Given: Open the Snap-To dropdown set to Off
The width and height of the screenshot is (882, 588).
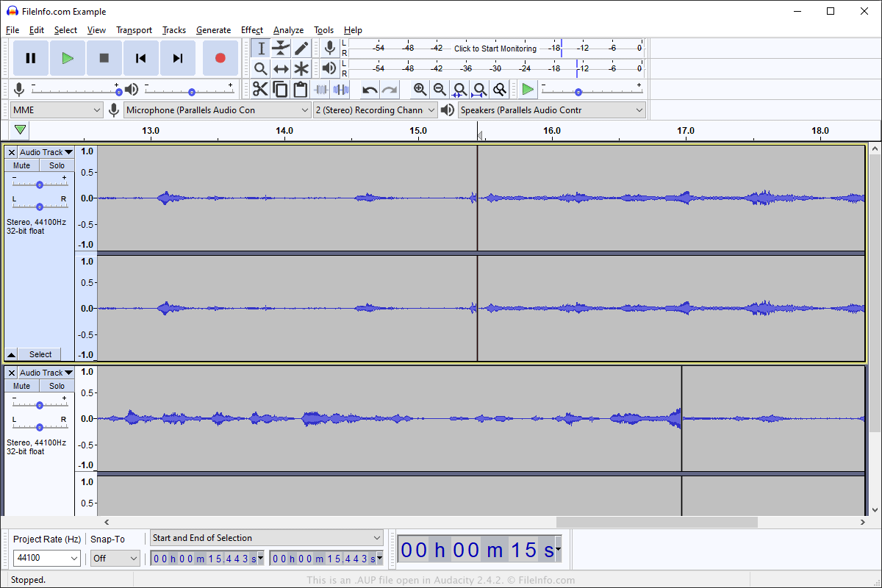Looking at the screenshot, I should pyautogui.click(x=115, y=559).
